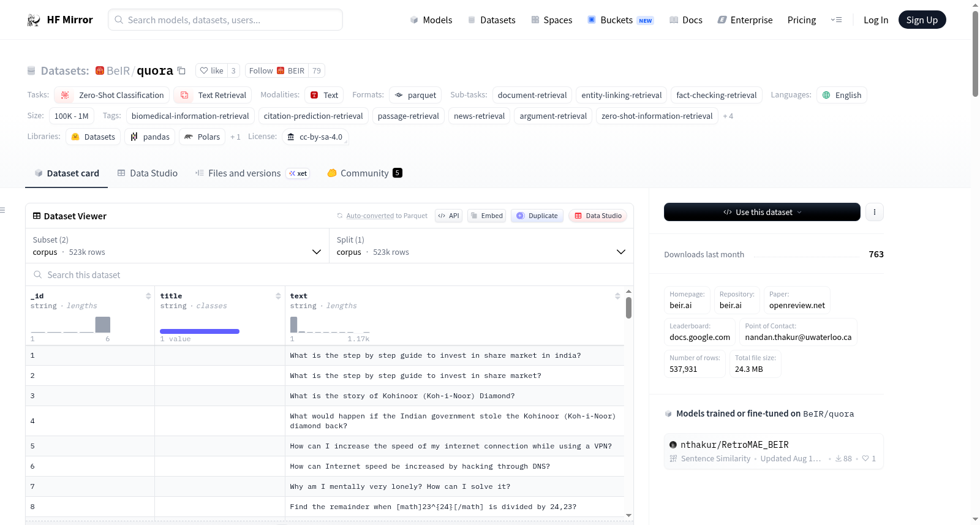Open the like count 3
Screen dimensions: 980x525
233,70
